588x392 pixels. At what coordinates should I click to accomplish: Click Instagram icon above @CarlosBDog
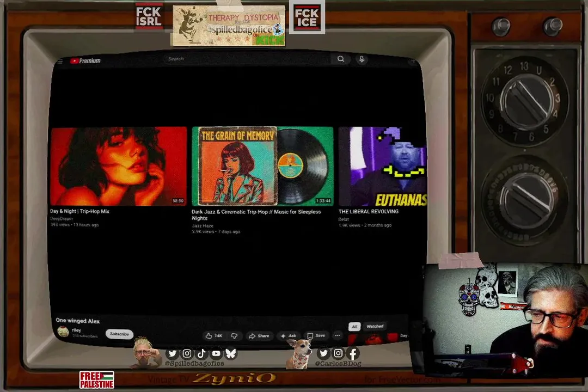[x=338, y=353]
